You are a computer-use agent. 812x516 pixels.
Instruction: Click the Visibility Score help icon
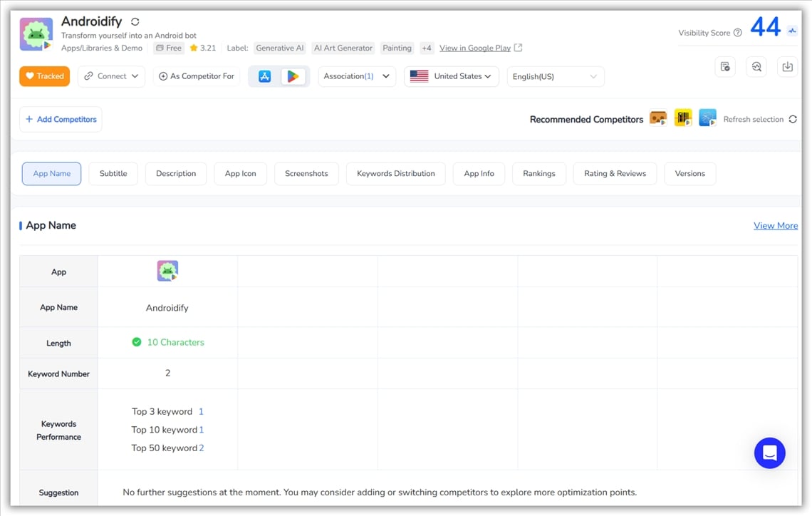tap(737, 33)
